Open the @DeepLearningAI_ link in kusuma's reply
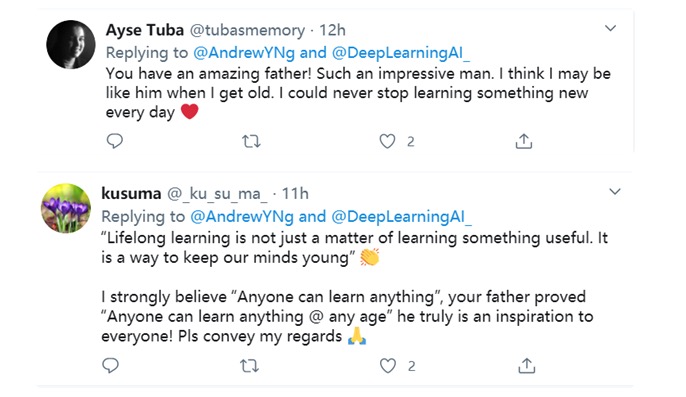The width and height of the screenshot is (686, 397). click(x=402, y=216)
